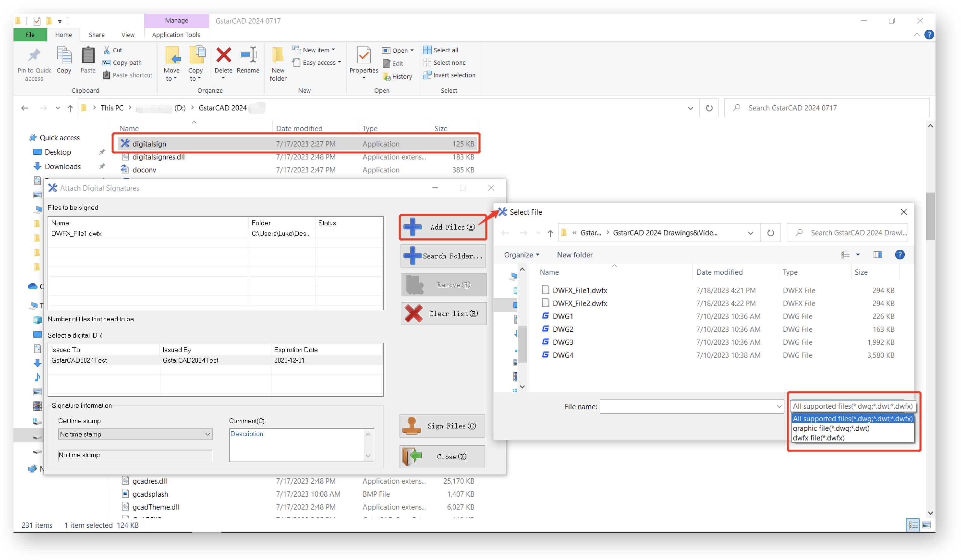Expand the Organize menu in Select File

522,255
